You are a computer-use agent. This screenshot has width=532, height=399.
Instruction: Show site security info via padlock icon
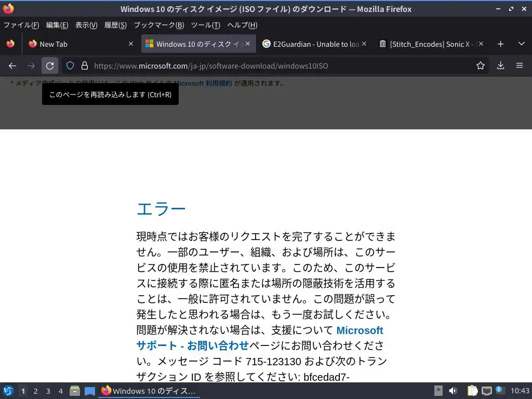(x=85, y=65)
